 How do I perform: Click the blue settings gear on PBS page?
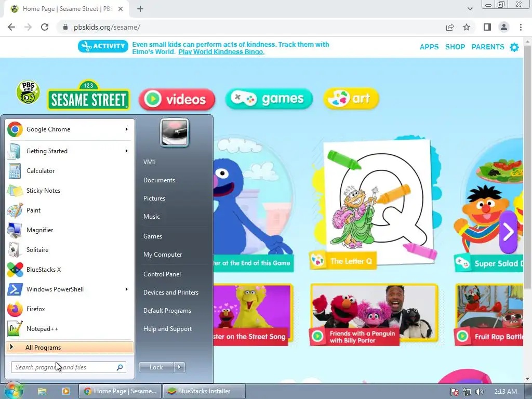pos(514,47)
